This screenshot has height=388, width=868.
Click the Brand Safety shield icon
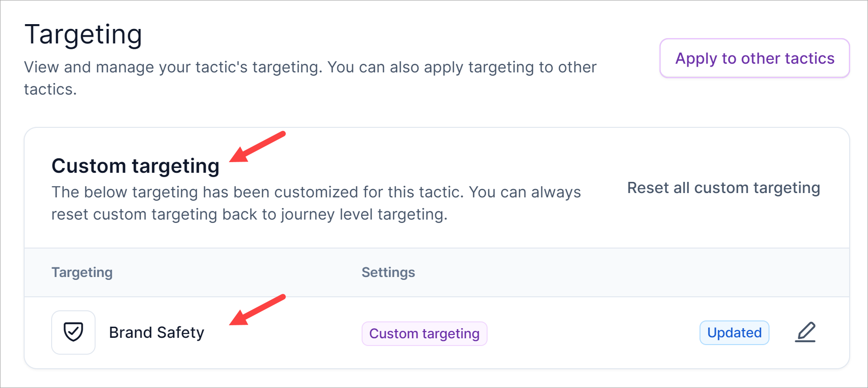click(73, 333)
